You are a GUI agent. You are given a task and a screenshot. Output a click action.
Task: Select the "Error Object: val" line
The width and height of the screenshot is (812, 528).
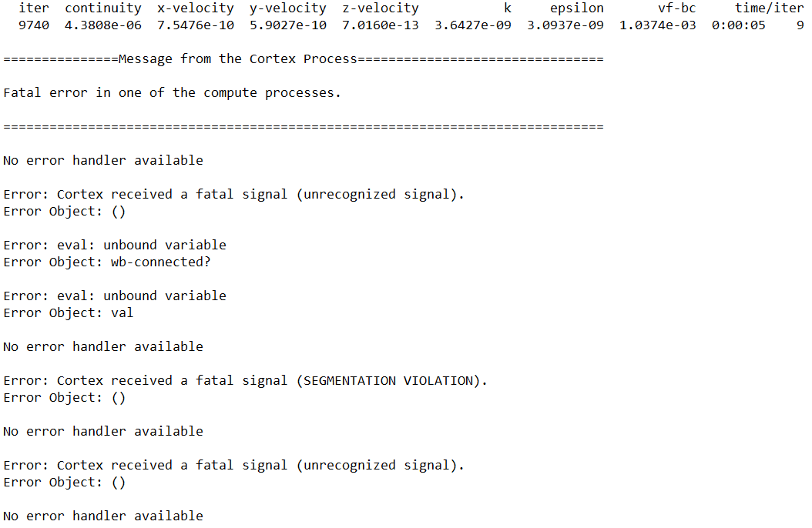coord(69,313)
